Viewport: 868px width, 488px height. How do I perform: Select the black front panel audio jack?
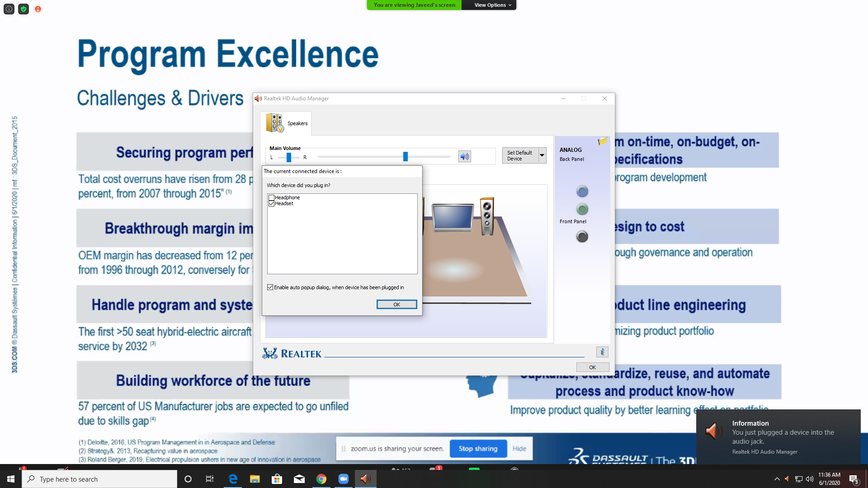pyautogui.click(x=582, y=236)
